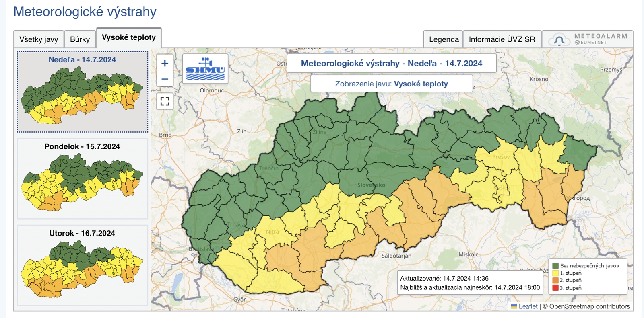This screenshot has width=644, height=318.
Task: Select the Nedeľa 14.7.2024 map thumbnail
Action: click(x=82, y=92)
